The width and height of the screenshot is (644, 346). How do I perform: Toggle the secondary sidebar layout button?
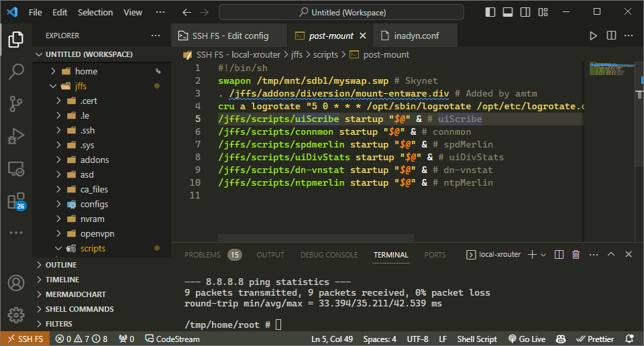(524, 12)
